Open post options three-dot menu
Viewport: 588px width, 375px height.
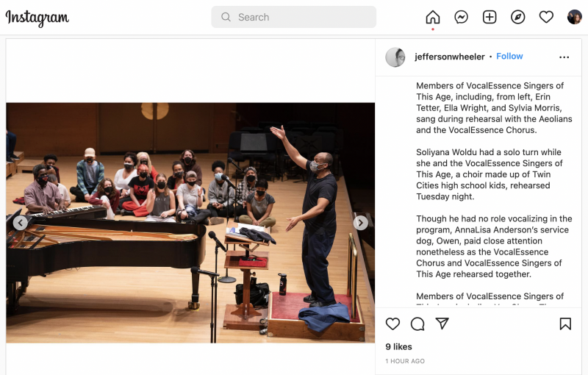click(564, 57)
